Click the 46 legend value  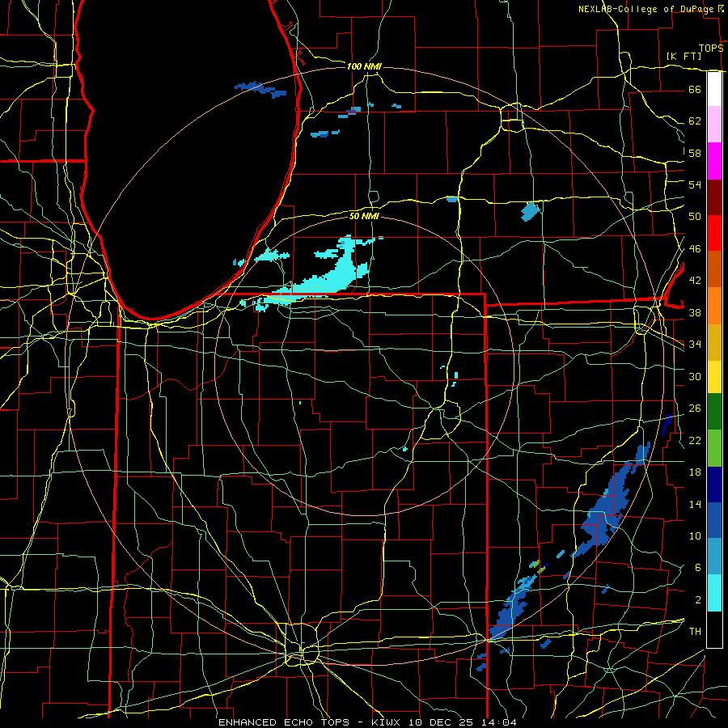pos(695,249)
